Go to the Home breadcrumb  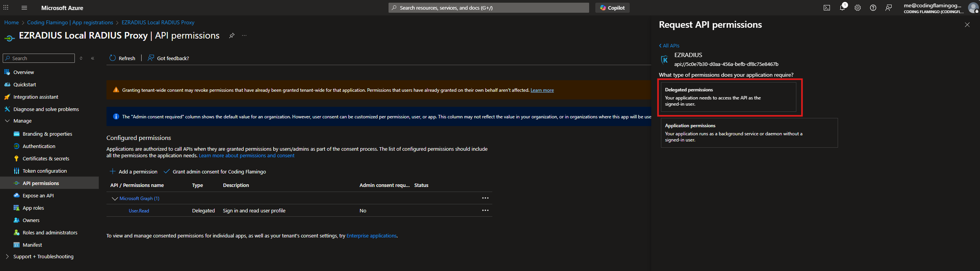(x=12, y=22)
